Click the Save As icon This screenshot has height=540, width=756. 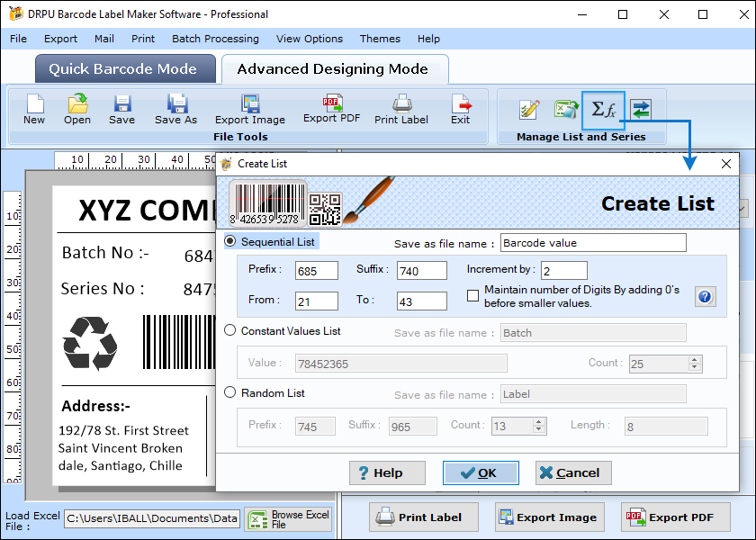177,103
